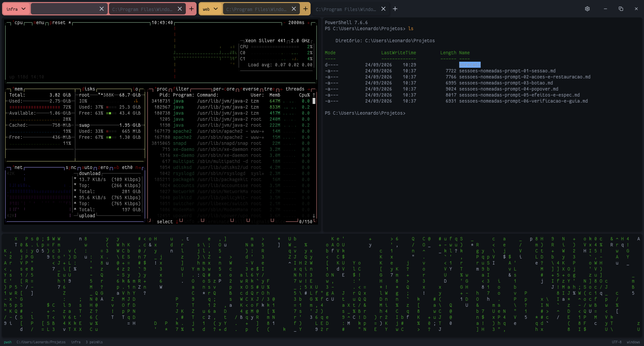
Task: Open the infra tab group dropdown chevron
Action: (23, 9)
